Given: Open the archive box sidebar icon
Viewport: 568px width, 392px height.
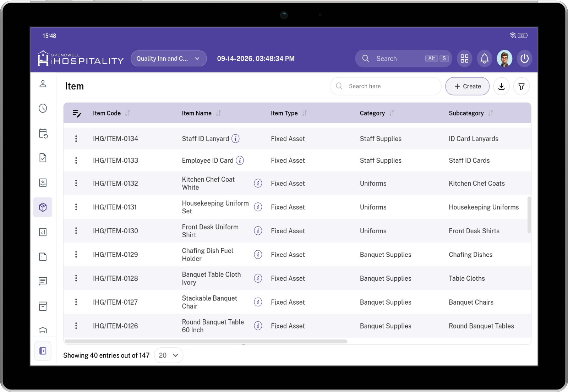Looking at the screenshot, I should 43,306.
